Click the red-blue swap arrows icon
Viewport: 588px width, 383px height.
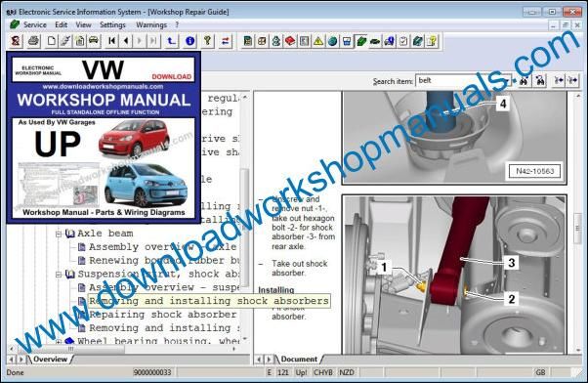click(225, 41)
